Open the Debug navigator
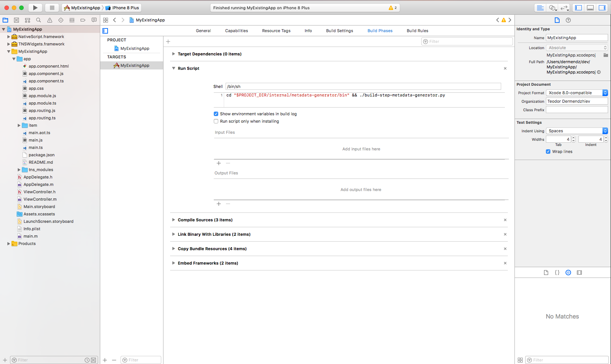Viewport: 611px width, 364px height. click(x=72, y=20)
